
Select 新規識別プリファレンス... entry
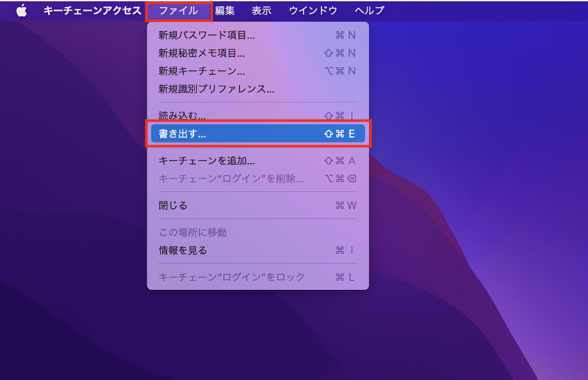click(257, 89)
